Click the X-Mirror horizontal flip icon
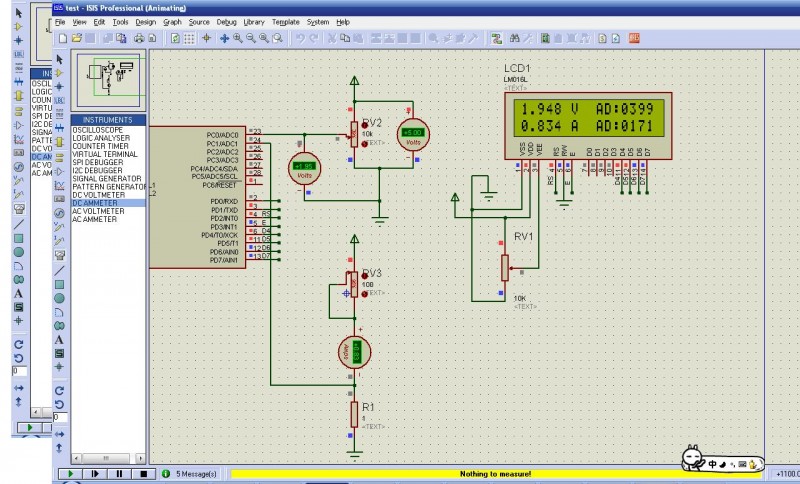Screen dimensions: 800x484 pyautogui.click(x=60, y=434)
